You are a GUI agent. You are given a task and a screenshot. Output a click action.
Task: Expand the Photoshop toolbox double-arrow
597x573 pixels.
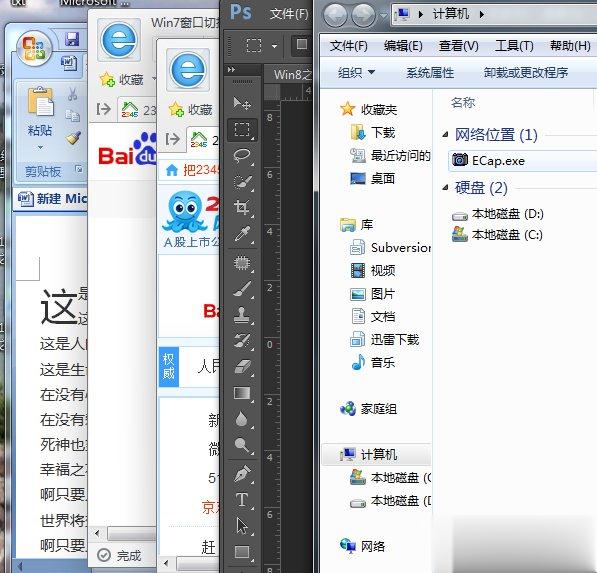pyautogui.click(x=231, y=70)
